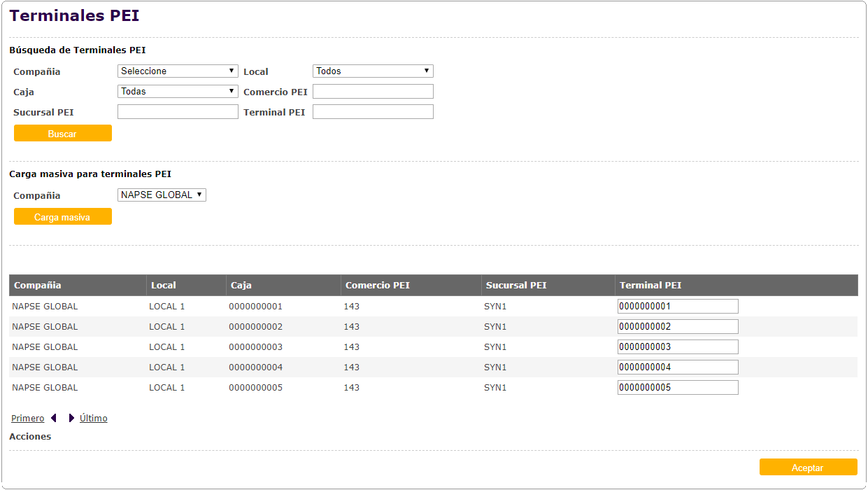Click SYN1 in Caja 0000000001 row
Screen dimensions: 868x490
[495, 307]
